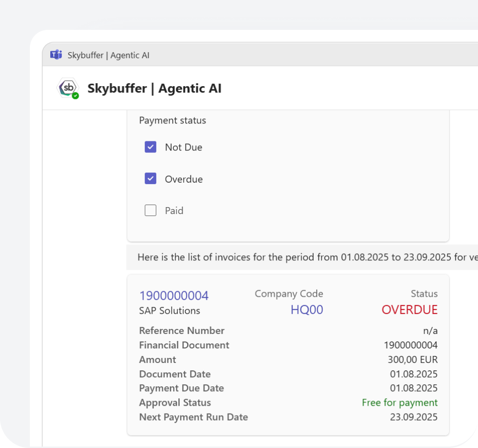Uncheck the Not Due checkbox
The height and width of the screenshot is (448, 478).
150,147
